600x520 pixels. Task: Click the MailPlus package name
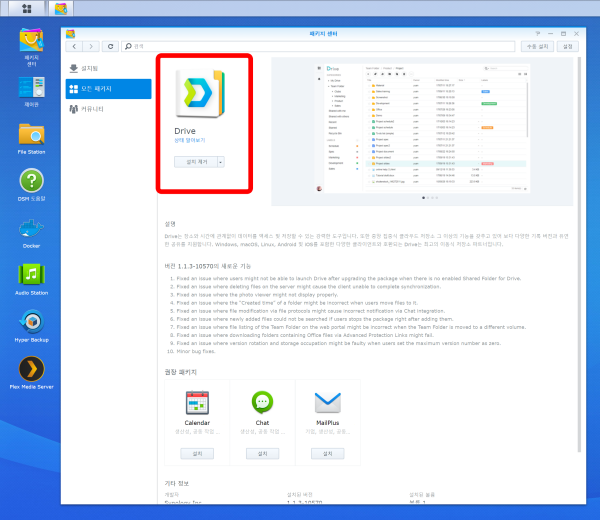328,423
